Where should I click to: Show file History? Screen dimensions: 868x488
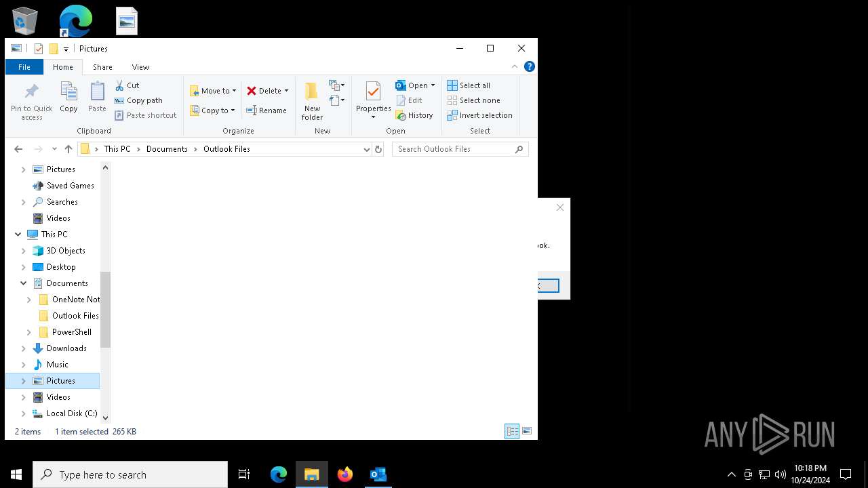pos(414,115)
